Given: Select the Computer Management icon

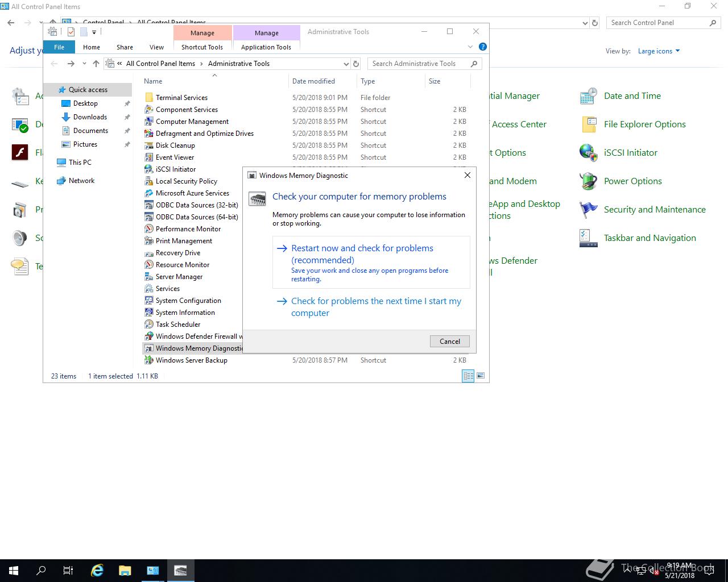Looking at the screenshot, I should [x=149, y=122].
